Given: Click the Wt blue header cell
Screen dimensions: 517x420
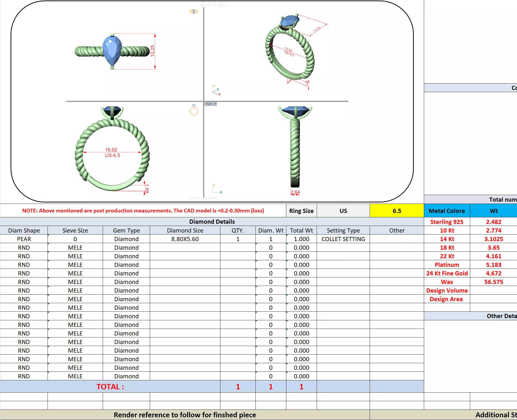Looking at the screenshot, I should point(493,211).
